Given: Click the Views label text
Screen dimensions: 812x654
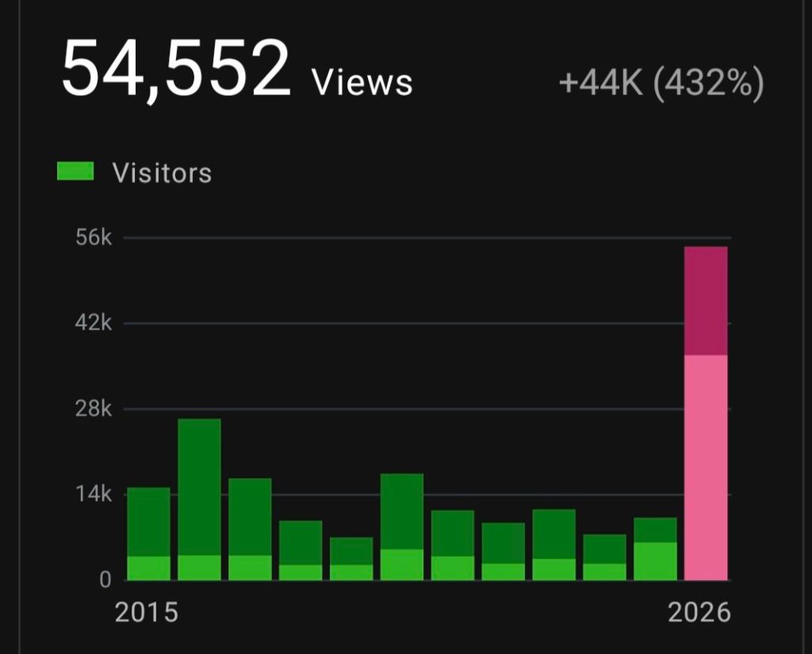Looking at the screenshot, I should click(361, 80).
